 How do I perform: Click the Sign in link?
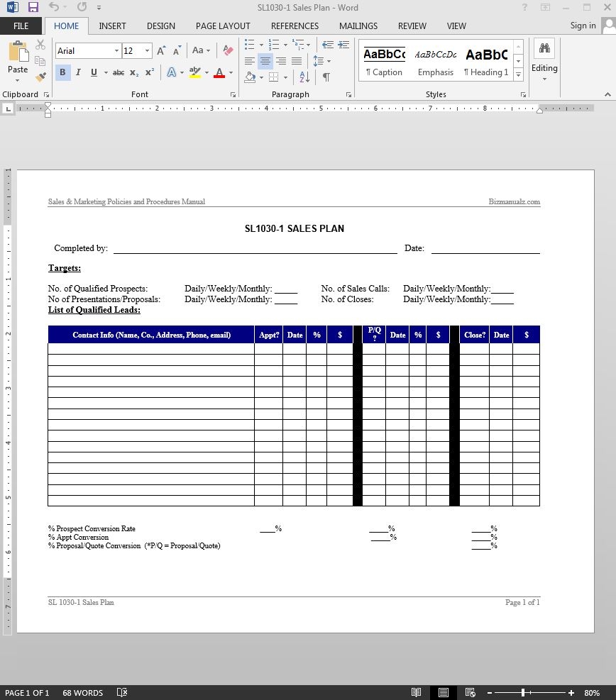583,26
